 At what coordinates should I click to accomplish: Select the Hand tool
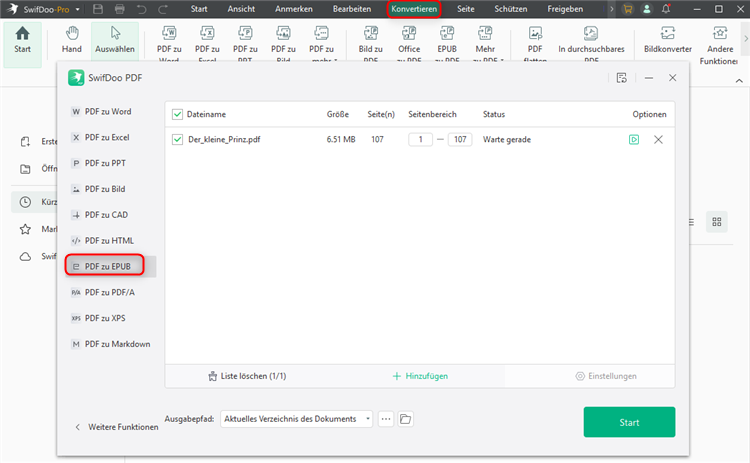pos(72,40)
